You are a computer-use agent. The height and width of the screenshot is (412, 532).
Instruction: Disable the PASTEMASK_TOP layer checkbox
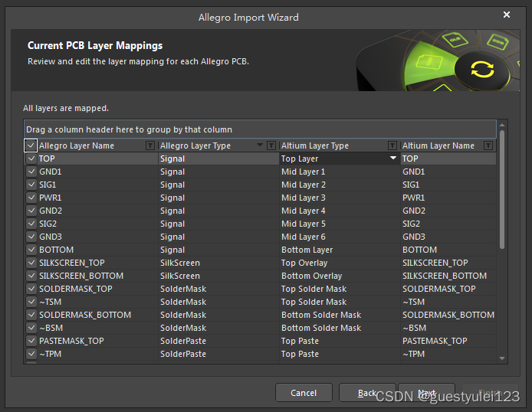click(31, 341)
